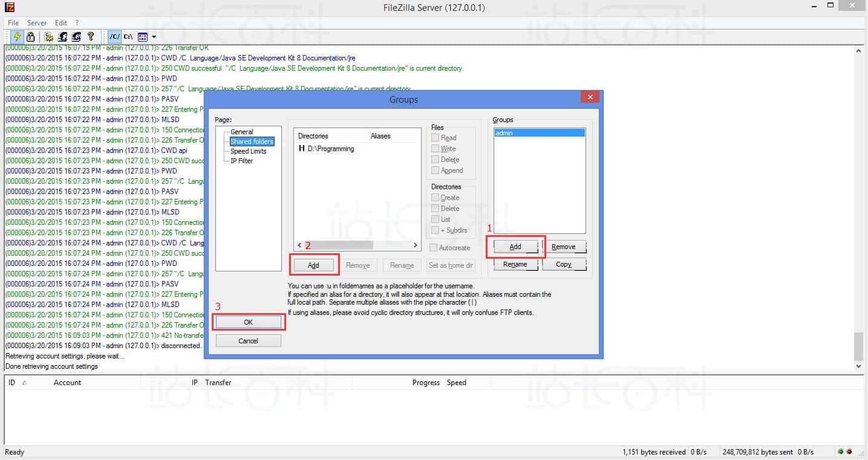Select the D:\Programming directory entry
This screenshot has width=868, height=460.
[x=331, y=149]
